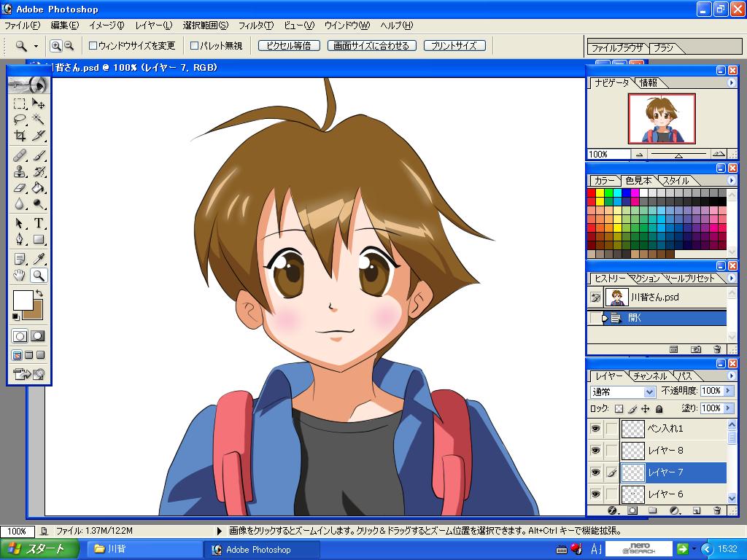Open the フィルタ menu
This screenshot has height=560, width=747.
click(256, 26)
